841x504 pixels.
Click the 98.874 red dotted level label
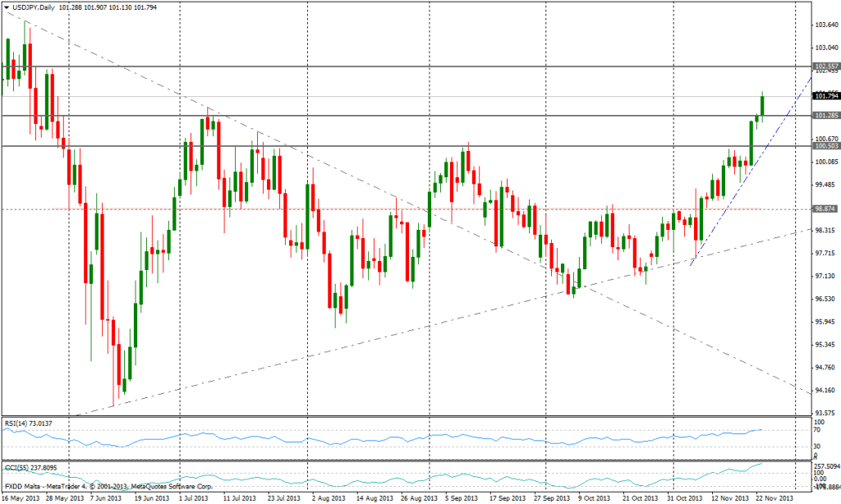[x=825, y=209]
